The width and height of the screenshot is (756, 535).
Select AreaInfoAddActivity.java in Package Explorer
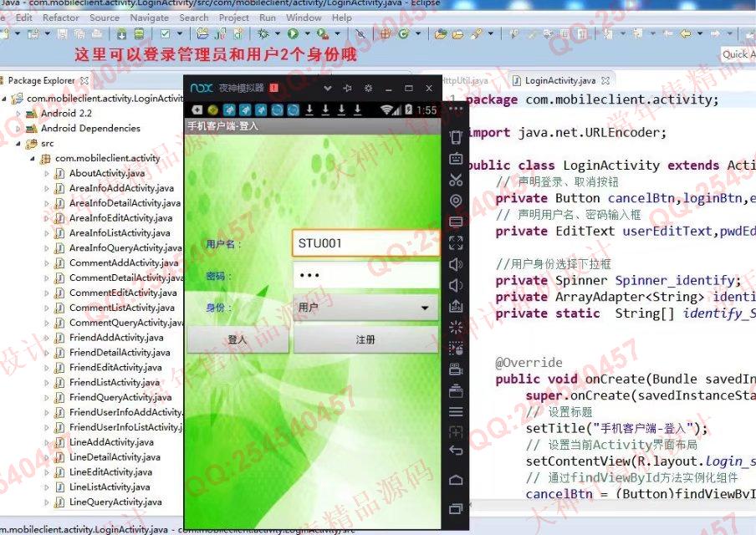(x=121, y=188)
